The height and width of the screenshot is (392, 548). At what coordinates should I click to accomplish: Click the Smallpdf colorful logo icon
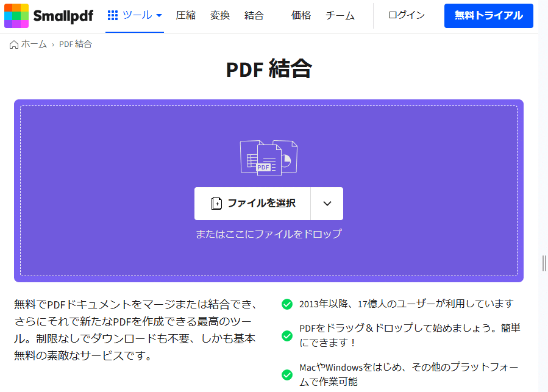(16, 16)
